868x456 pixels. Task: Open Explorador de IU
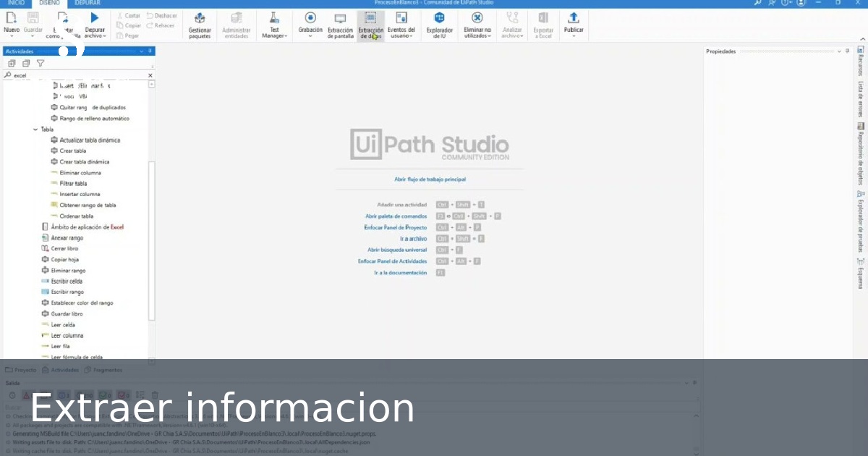[439, 26]
